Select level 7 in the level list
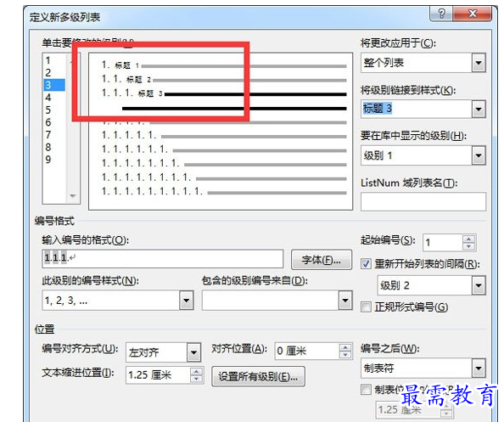Screen dimensions: 504x422 [x=48, y=135]
